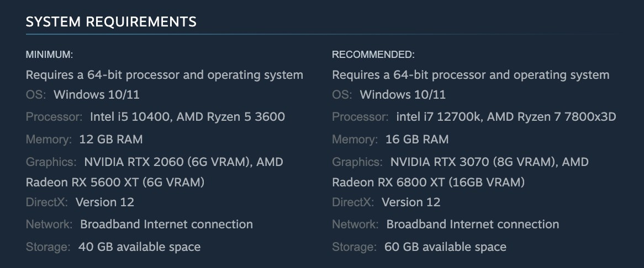This screenshot has height=268, width=644.
Task: Click recommended OS value Windows 10/11
Action: (x=403, y=95)
